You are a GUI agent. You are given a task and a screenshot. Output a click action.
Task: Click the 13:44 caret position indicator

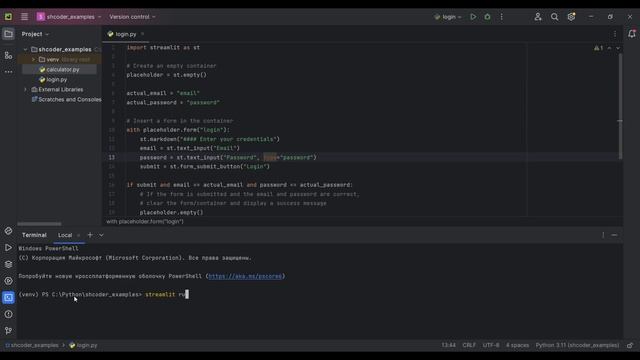coord(448,345)
